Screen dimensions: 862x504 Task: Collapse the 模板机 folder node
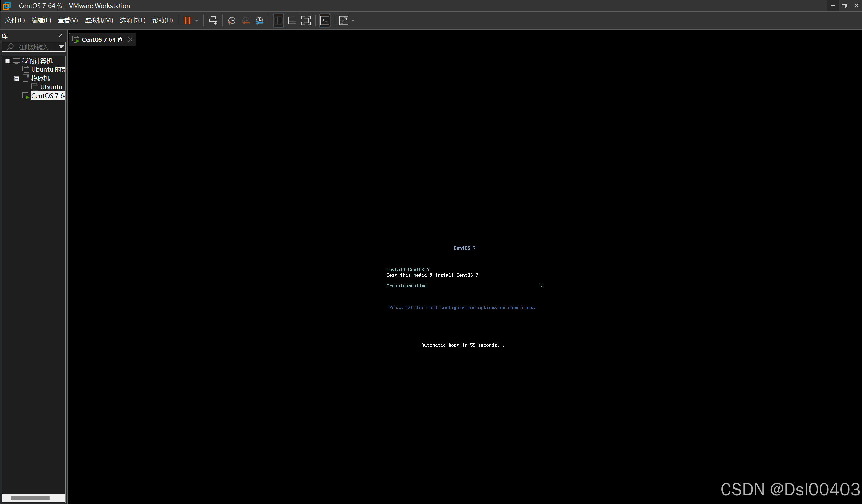pyautogui.click(x=17, y=78)
